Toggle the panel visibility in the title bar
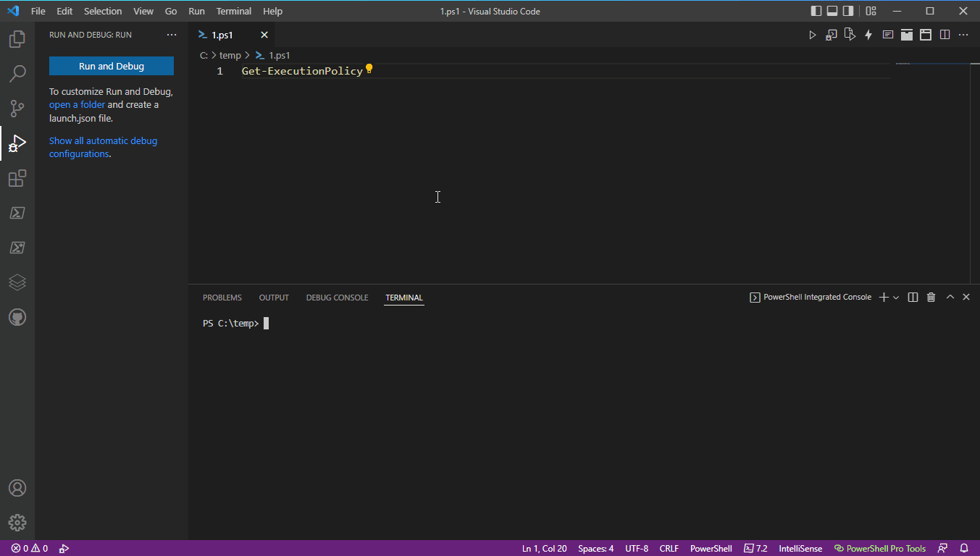The height and width of the screenshot is (556, 980). [x=832, y=11]
